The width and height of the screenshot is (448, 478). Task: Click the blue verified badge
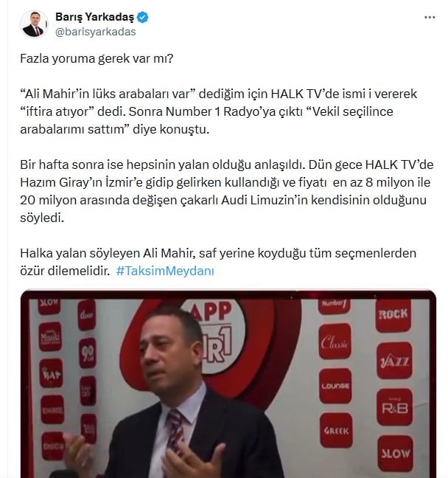[142, 18]
